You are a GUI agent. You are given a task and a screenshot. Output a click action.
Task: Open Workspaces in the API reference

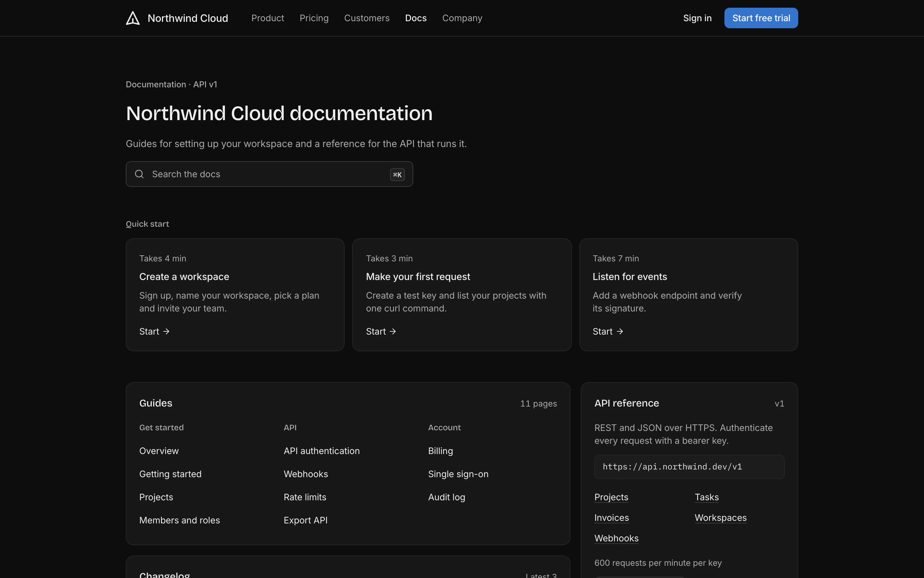coord(721,518)
